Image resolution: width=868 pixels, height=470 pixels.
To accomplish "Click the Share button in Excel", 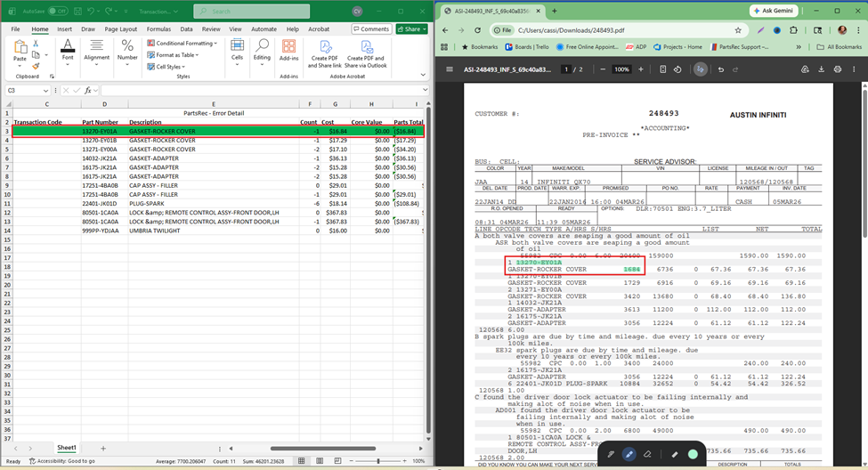I will click(x=412, y=28).
